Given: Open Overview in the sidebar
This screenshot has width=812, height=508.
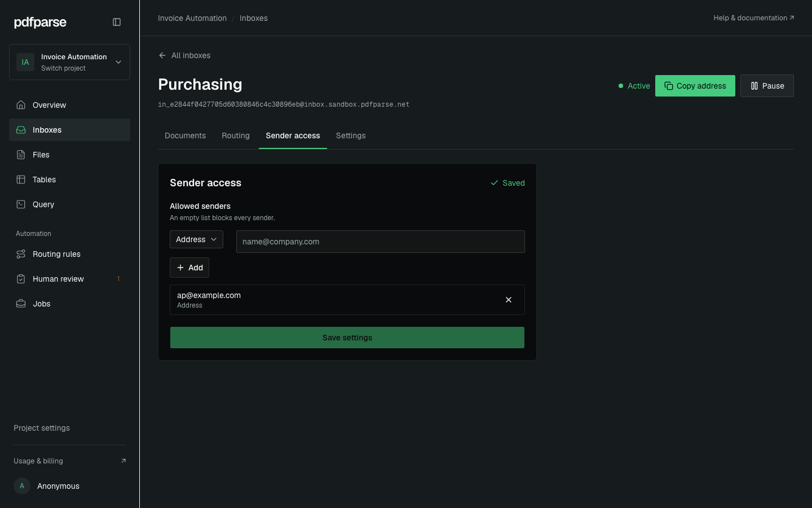Looking at the screenshot, I should (x=69, y=105).
